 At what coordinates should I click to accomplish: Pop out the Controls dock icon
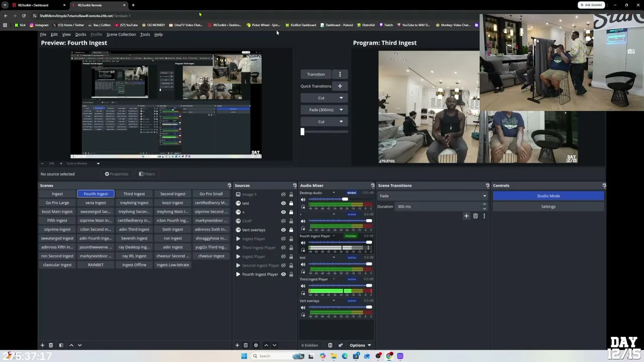tap(604, 186)
